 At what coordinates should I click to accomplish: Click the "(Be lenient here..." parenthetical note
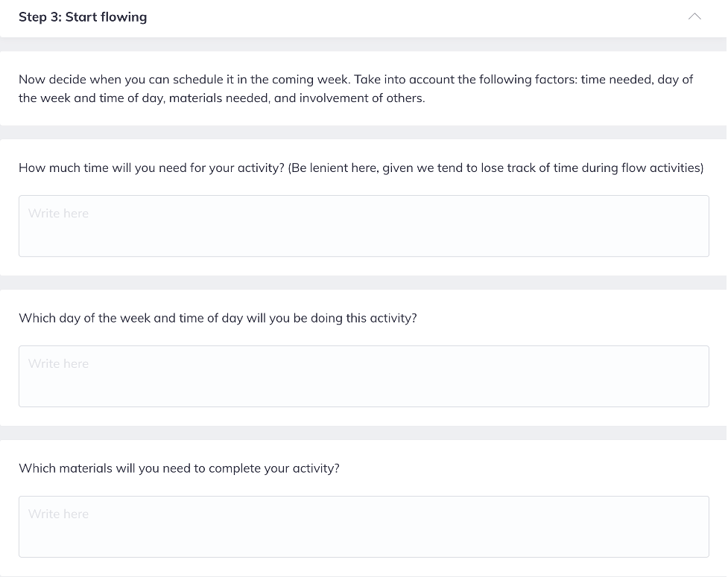(496, 168)
